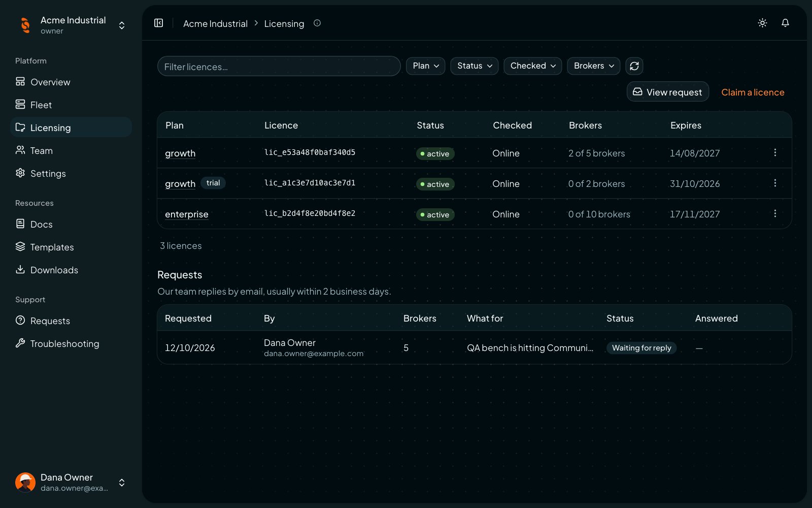Open row menu for lic_e53a48f0baf340d5
The image size is (812, 508).
tap(775, 152)
